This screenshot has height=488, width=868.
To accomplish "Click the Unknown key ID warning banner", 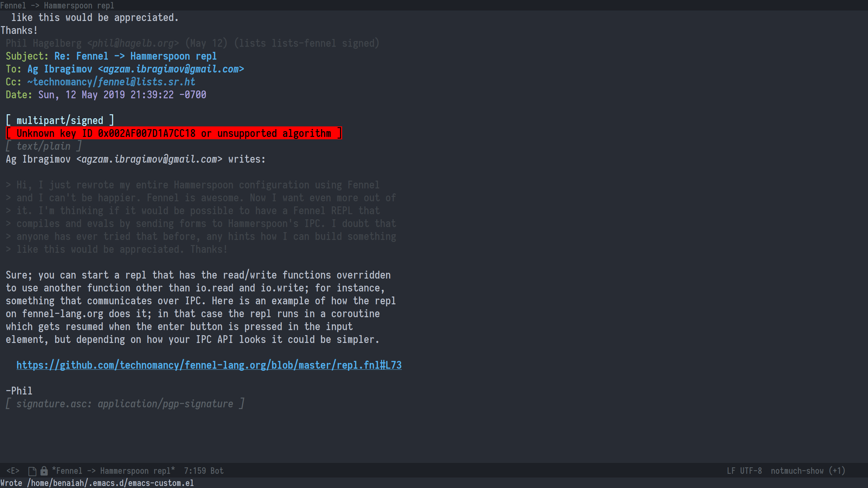I will tap(174, 133).
